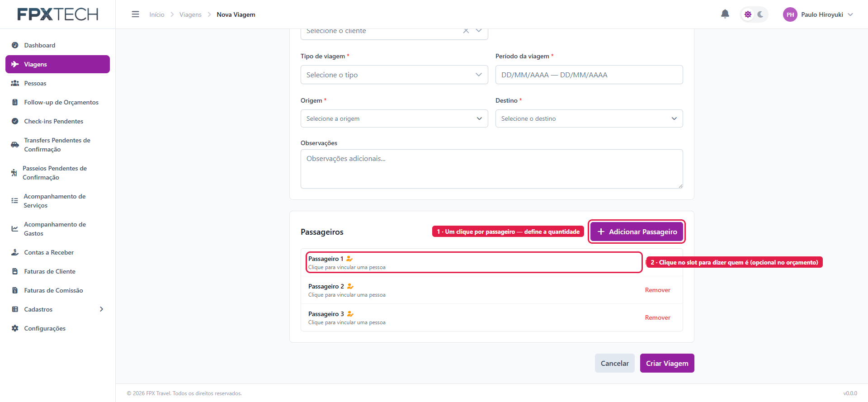Click the Faturas de Cliente document icon

(x=15, y=271)
